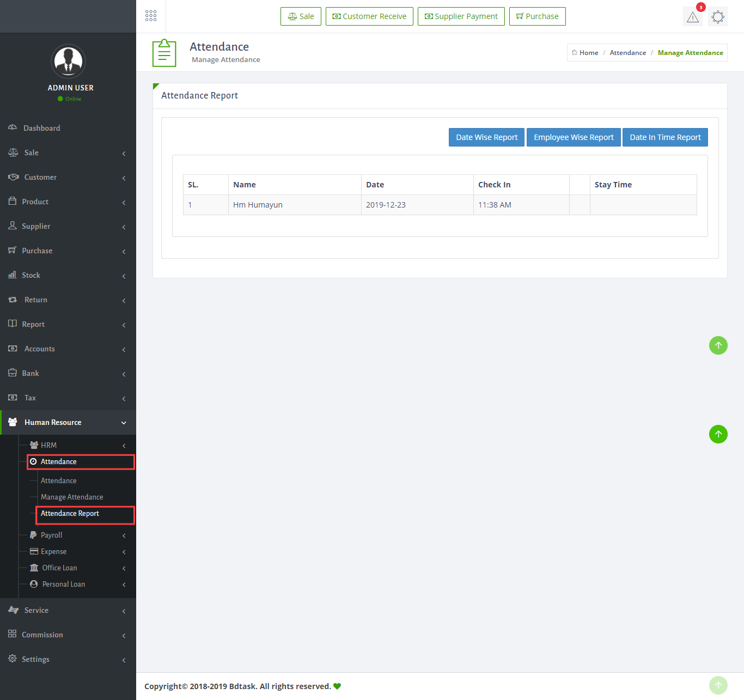This screenshot has height=700, width=744.
Task: Click the admin user avatar picture
Action: click(68, 61)
